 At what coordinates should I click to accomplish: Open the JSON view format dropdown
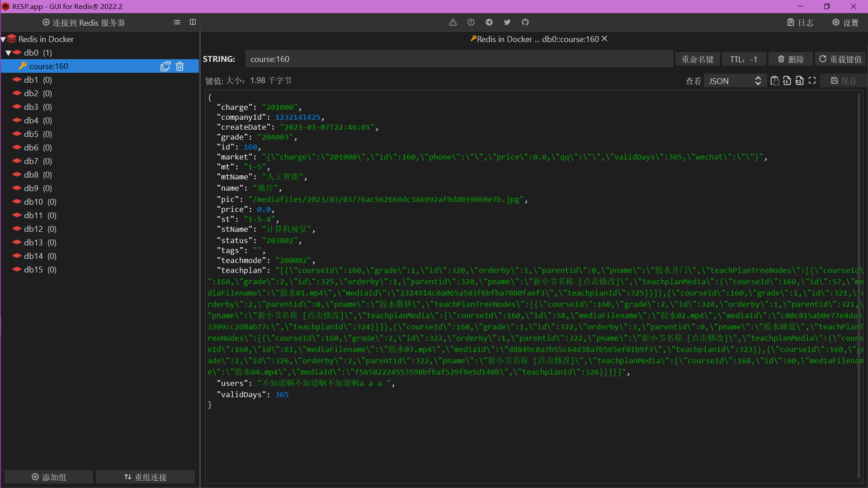(735, 81)
